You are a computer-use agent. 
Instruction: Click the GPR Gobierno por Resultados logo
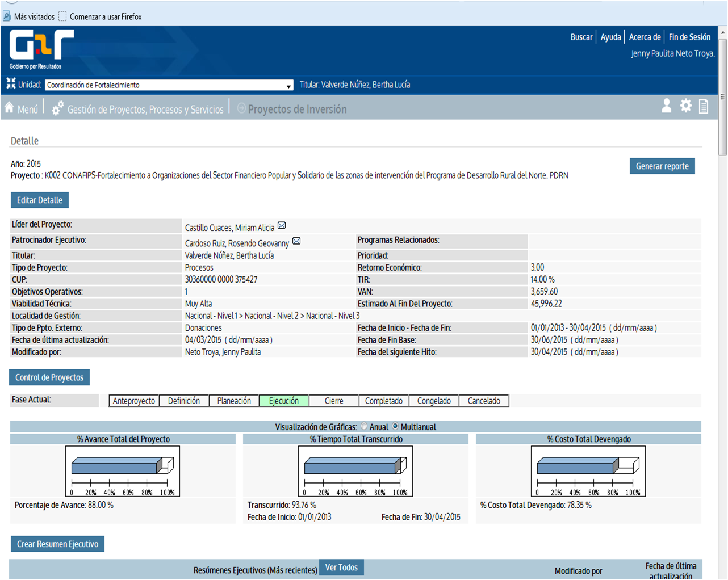tap(41, 49)
